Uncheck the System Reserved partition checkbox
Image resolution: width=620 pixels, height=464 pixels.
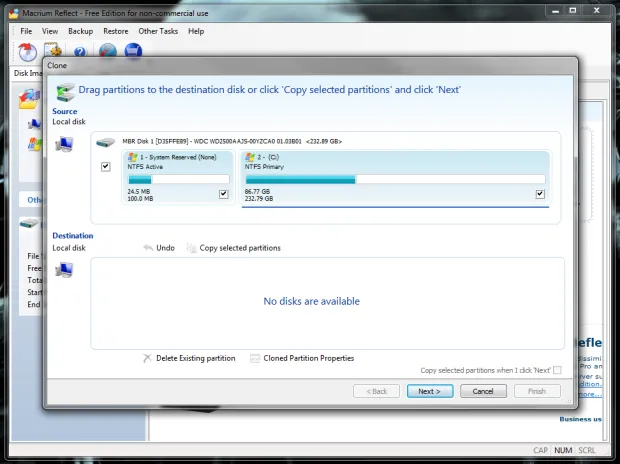coord(224,194)
